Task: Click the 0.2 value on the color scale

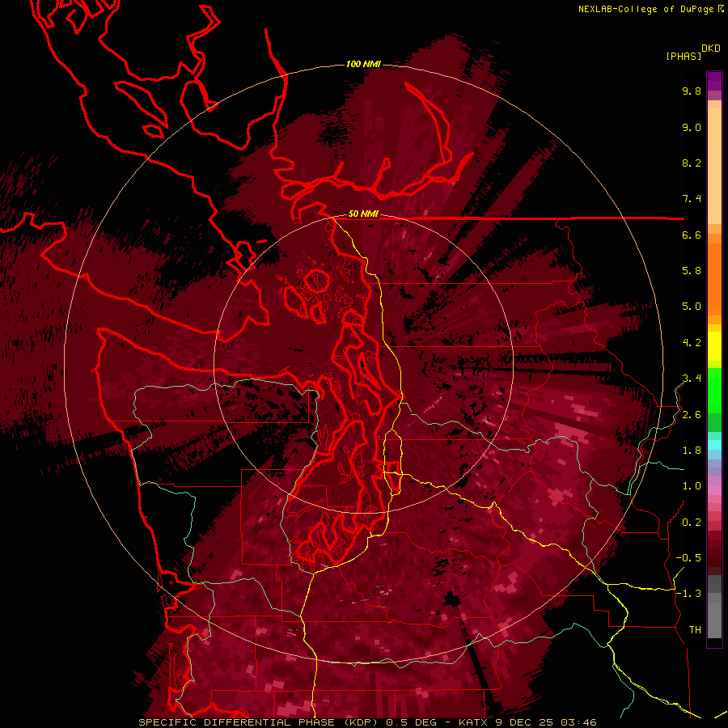Action: (x=692, y=523)
